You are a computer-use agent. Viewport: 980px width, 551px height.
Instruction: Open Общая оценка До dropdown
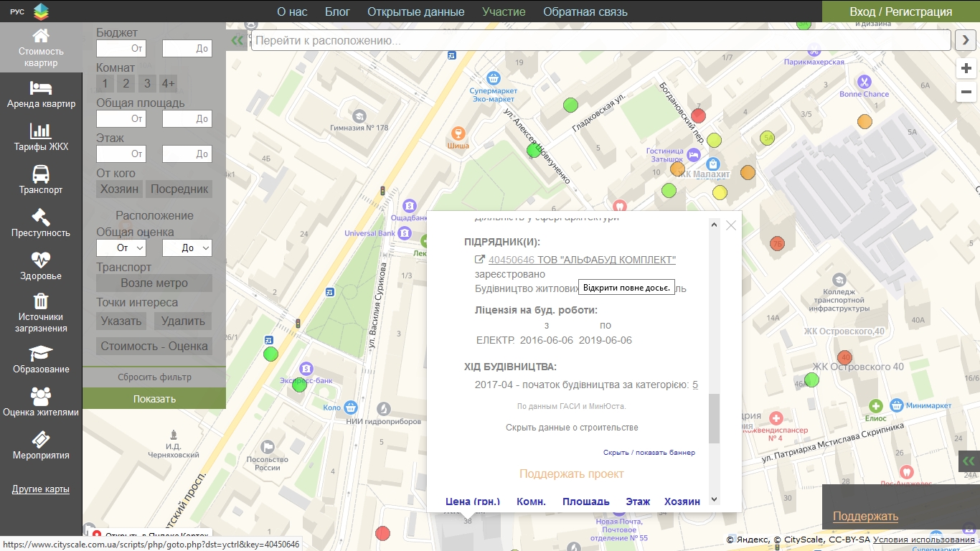187,248
